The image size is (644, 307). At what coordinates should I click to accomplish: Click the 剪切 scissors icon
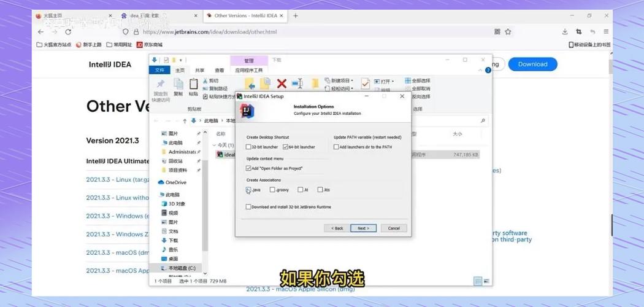(x=205, y=81)
